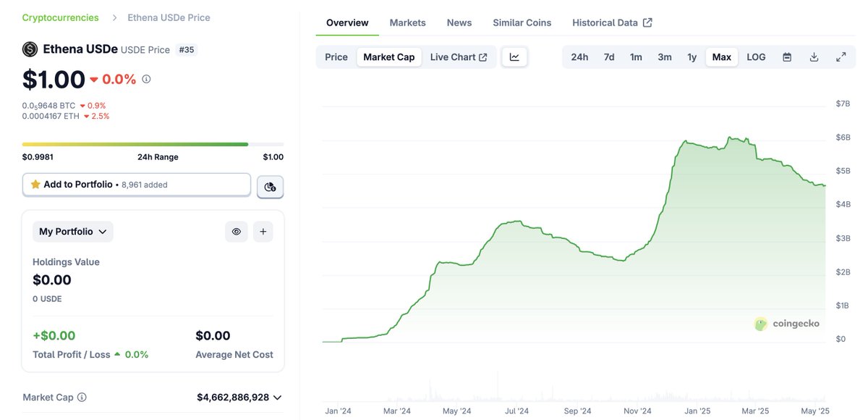Click the ETH price value line
The image size is (868, 420).
(x=66, y=116)
